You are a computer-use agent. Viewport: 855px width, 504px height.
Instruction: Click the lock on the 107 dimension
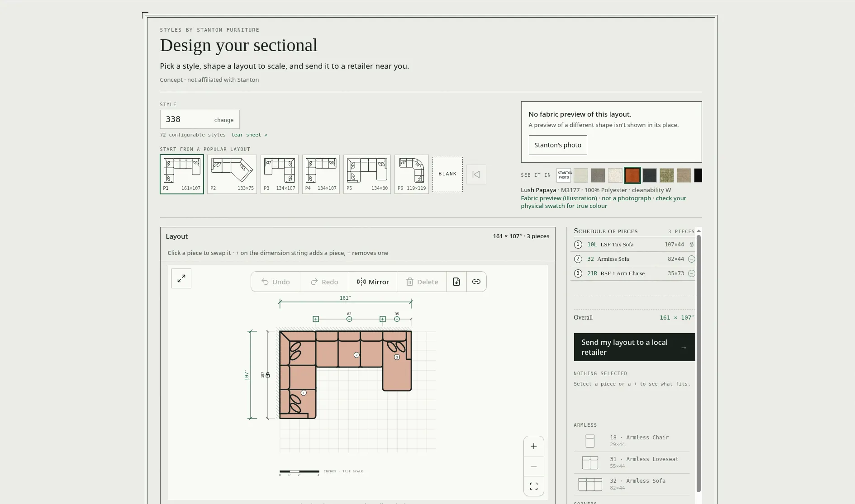[268, 375]
